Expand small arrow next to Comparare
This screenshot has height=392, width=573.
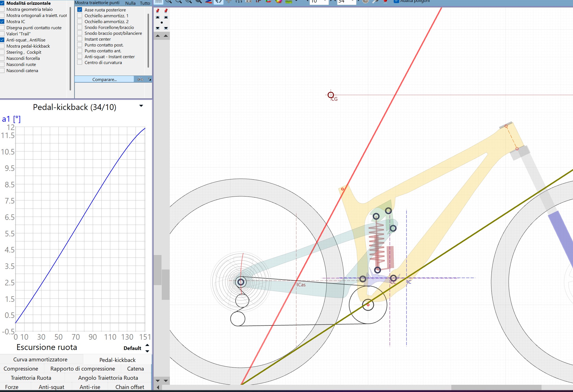coord(150,80)
